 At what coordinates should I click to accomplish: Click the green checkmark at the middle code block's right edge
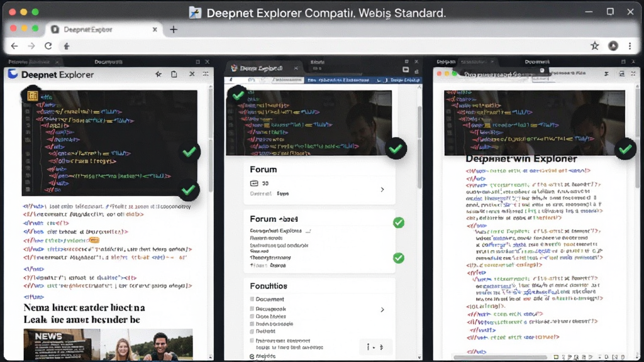(x=396, y=148)
